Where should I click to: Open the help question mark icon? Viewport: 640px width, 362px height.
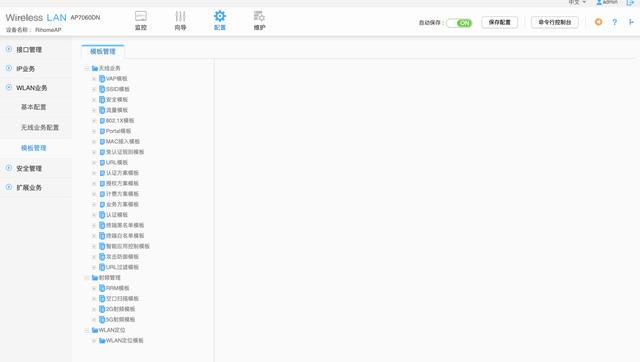click(x=614, y=22)
